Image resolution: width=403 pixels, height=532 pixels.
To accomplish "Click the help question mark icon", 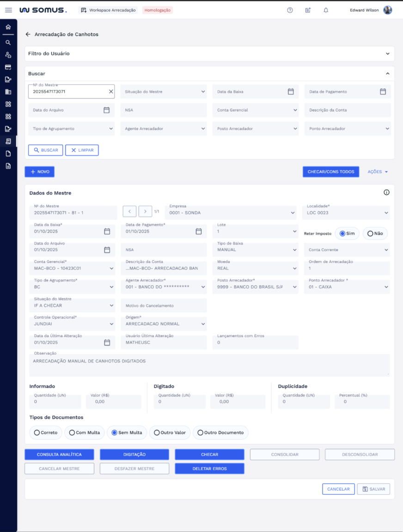I will point(290,10).
